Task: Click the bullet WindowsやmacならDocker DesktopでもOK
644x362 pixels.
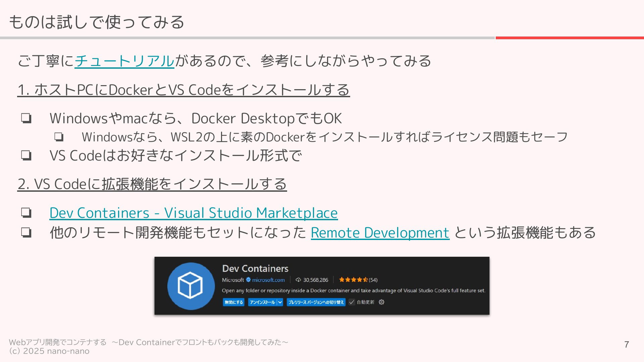Action: [x=196, y=118]
